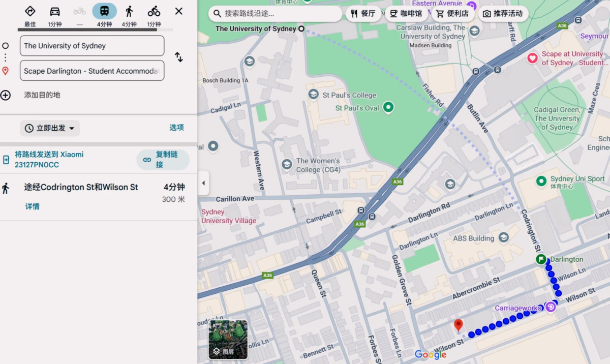Screen dimensions: 610x364
Task: Select the Carriageworks purple marker
Action: coord(550,307)
